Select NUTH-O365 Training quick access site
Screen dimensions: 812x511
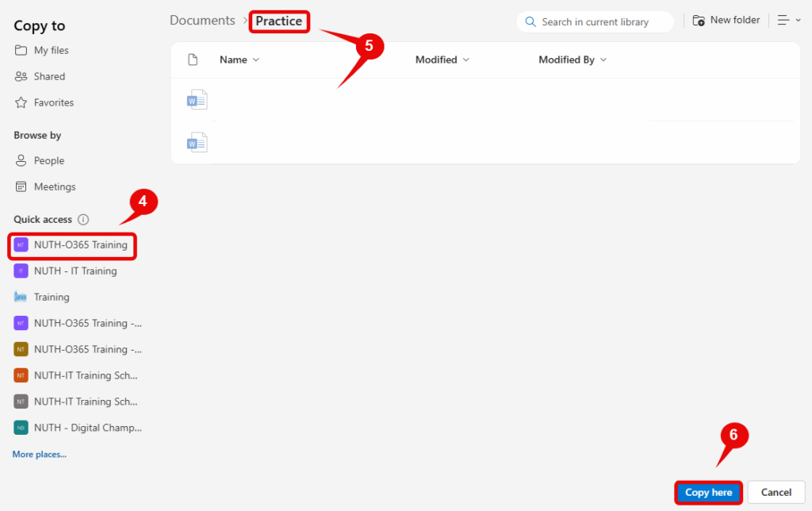(x=80, y=245)
